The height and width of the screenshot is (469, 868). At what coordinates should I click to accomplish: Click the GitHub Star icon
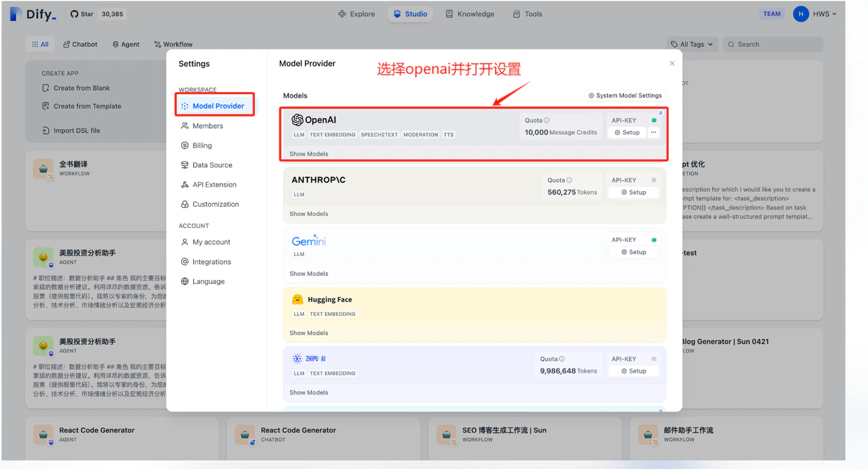(x=73, y=14)
